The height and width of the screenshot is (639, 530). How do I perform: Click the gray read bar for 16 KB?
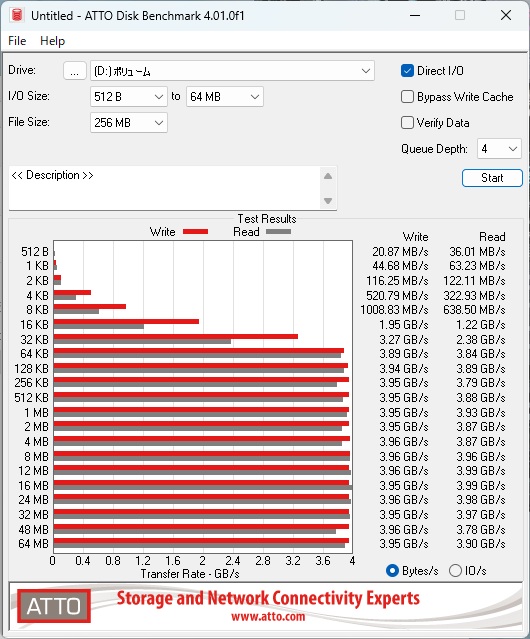(99, 327)
